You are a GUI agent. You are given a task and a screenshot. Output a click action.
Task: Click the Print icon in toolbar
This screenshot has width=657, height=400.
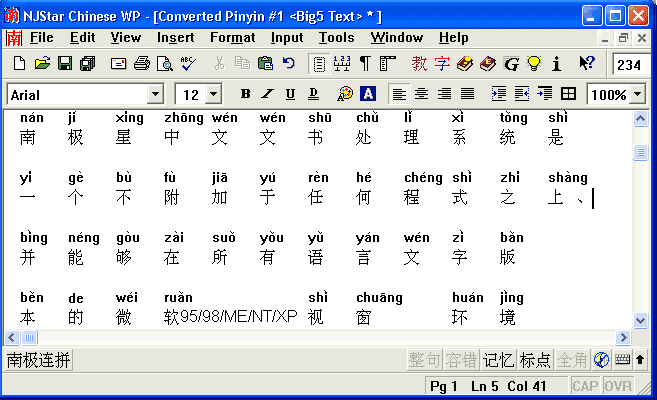pos(142,64)
